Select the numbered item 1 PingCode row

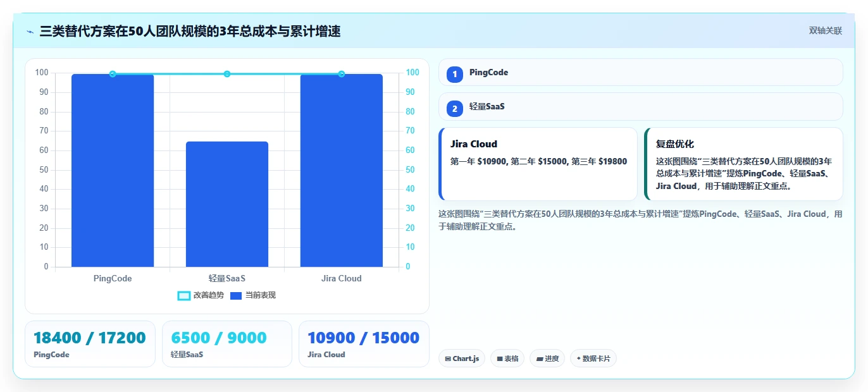coord(640,72)
